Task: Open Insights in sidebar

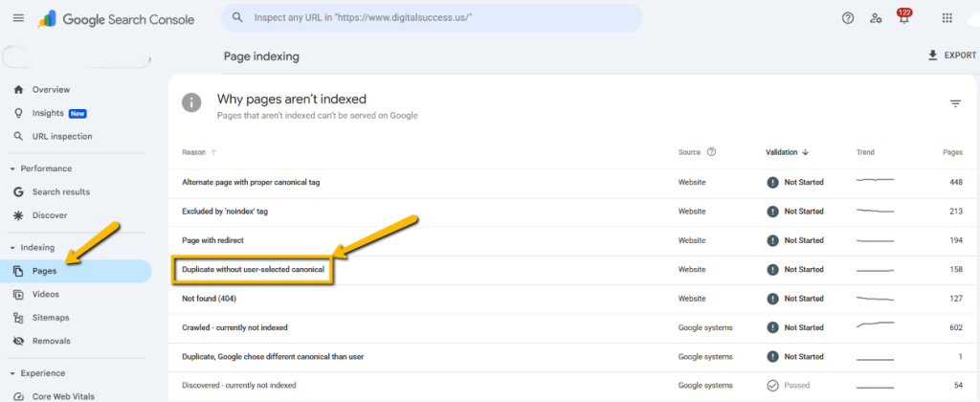Action: pyautogui.click(x=48, y=113)
